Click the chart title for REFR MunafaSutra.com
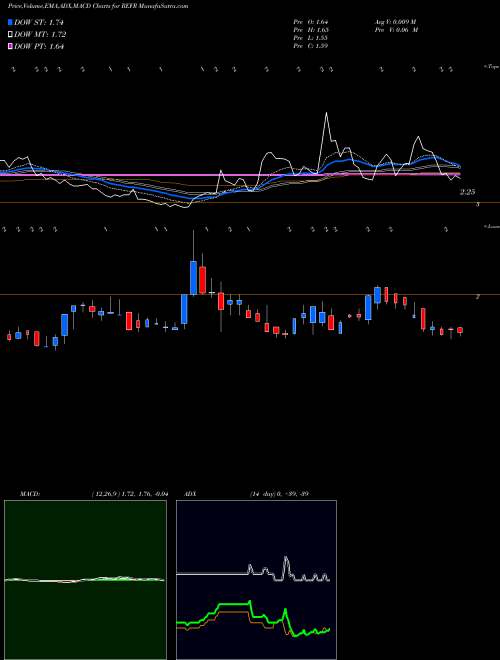 coord(98,6)
